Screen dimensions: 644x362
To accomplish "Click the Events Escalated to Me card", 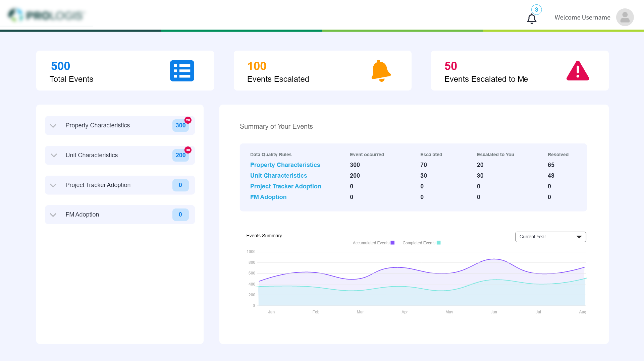I will pos(519,71).
